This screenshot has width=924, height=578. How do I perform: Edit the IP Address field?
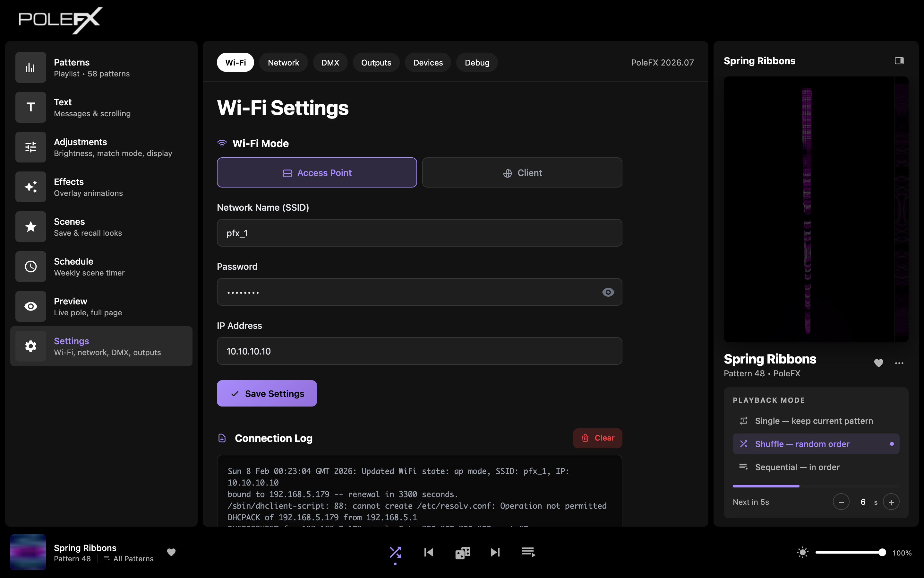pos(419,351)
